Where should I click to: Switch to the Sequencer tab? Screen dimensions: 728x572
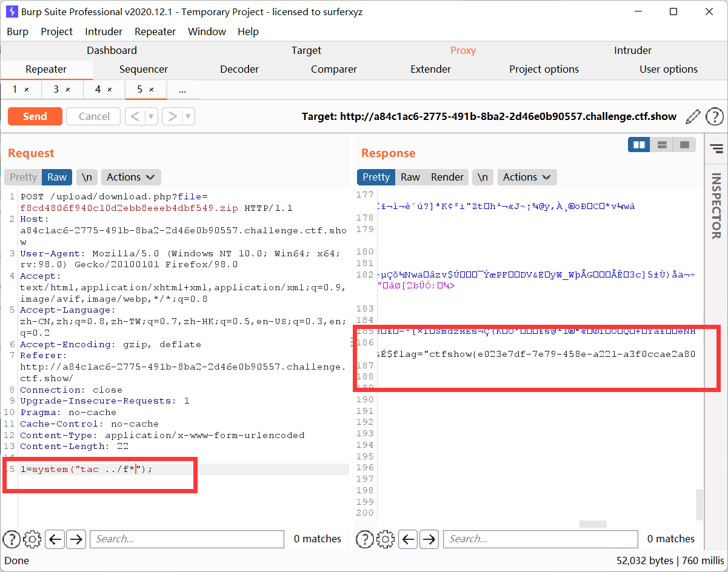(x=143, y=69)
